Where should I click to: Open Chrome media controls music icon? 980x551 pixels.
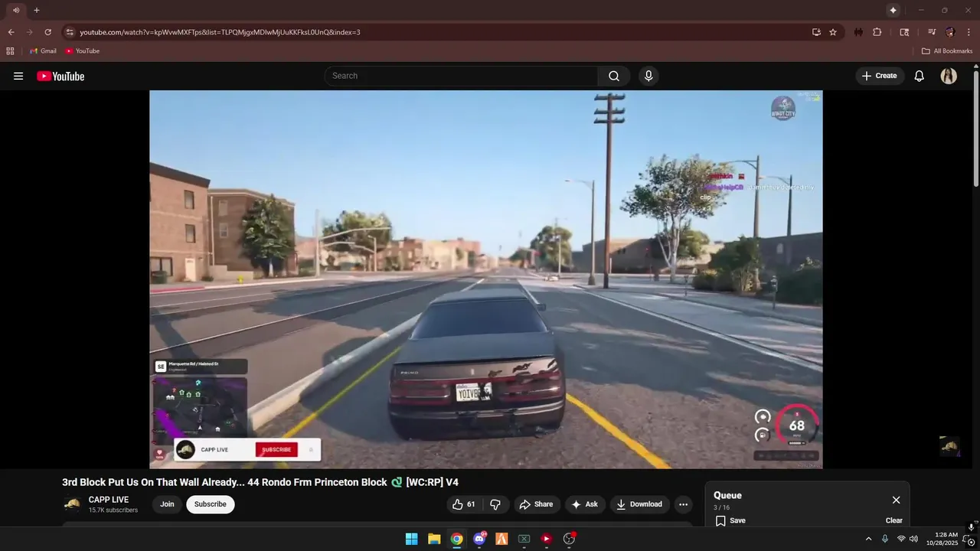[932, 32]
